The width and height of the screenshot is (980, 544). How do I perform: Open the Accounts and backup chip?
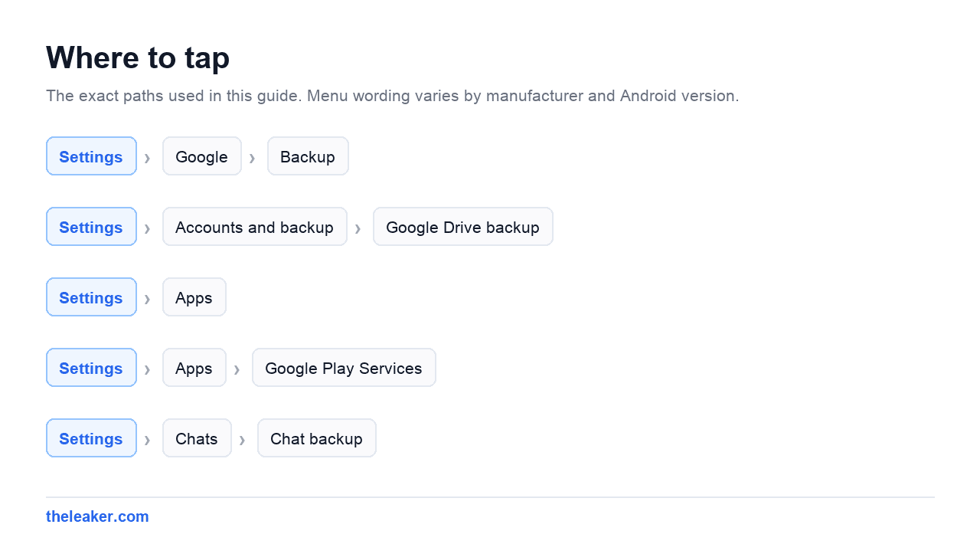255,227
